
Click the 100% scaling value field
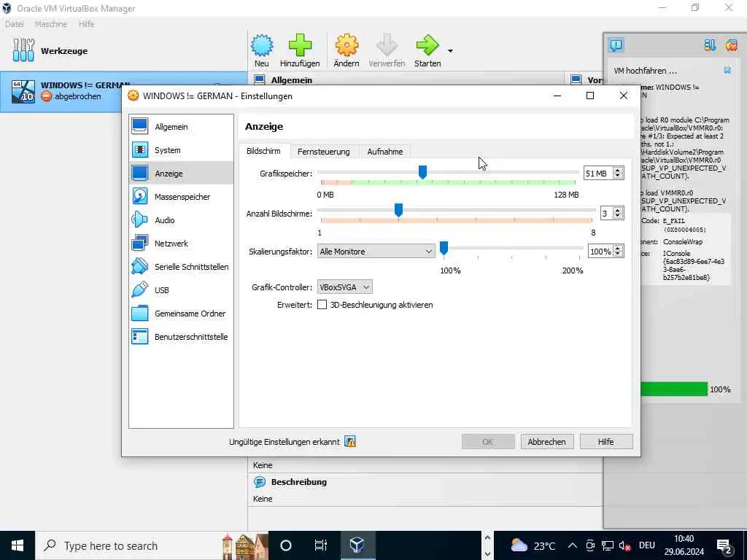tap(600, 252)
